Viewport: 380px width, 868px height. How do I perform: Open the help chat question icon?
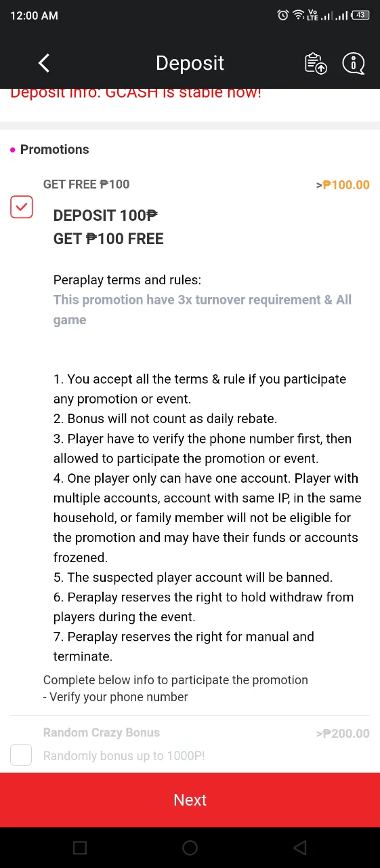click(x=354, y=63)
